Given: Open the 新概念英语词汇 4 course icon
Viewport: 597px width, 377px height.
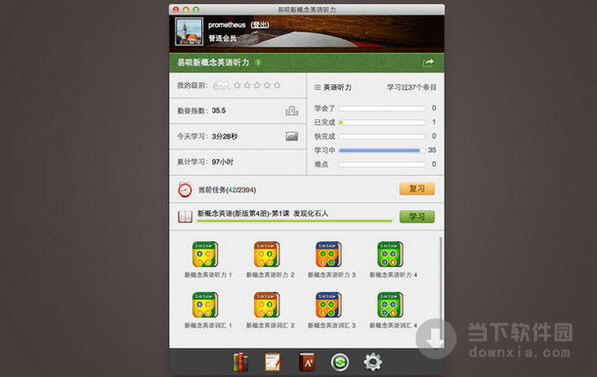Looking at the screenshot, I should click(x=390, y=305).
